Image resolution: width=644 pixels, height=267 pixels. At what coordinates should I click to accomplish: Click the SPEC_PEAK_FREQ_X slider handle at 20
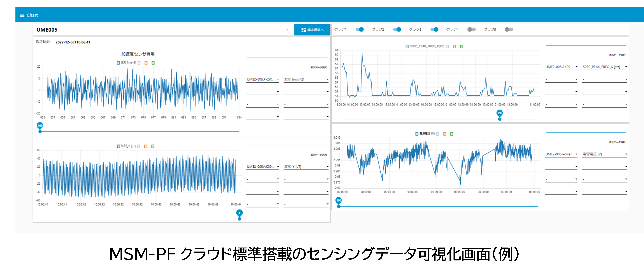coord(499,119)
